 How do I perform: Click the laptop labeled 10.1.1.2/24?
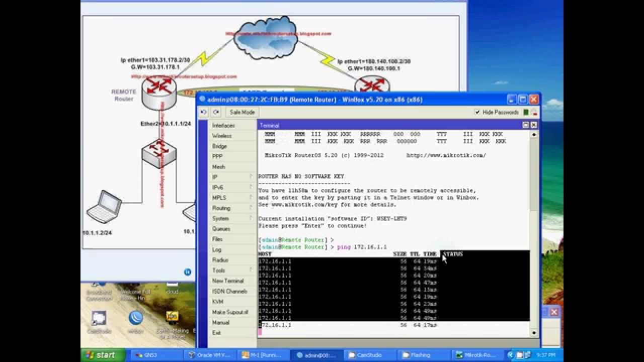(x=104, y=206)
